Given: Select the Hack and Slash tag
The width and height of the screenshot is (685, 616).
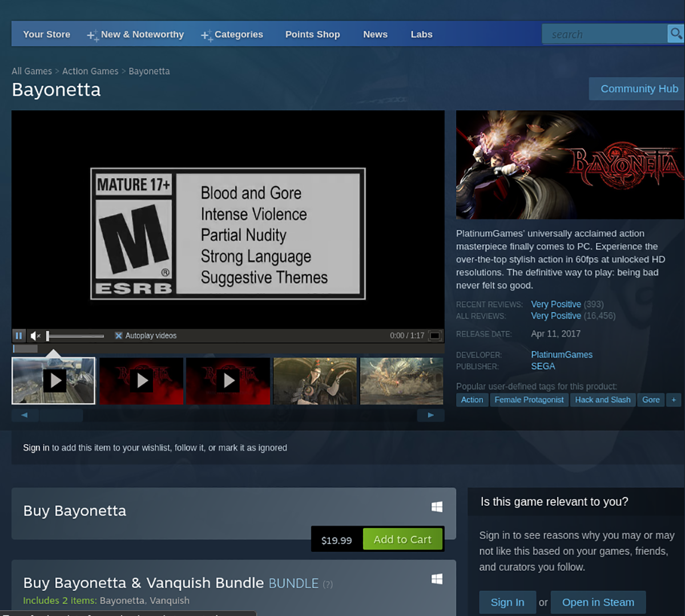Looking at the screenshot, I should pyautogui.click(x=603, y=400).
